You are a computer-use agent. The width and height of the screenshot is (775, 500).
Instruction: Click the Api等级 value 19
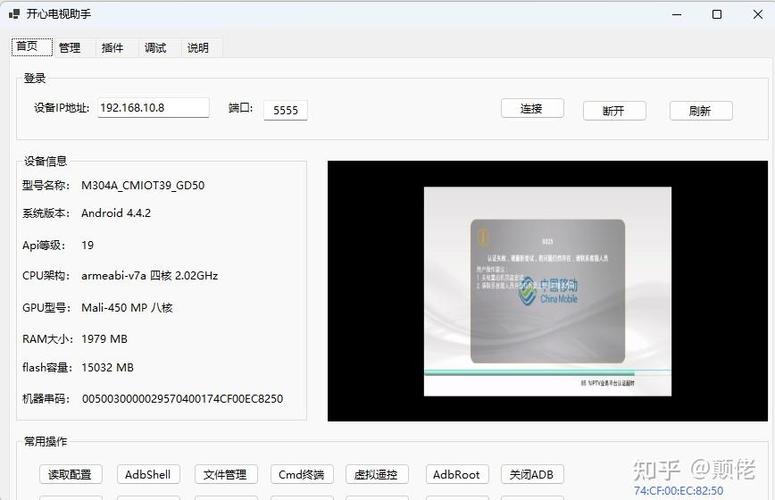coord(87,245)
